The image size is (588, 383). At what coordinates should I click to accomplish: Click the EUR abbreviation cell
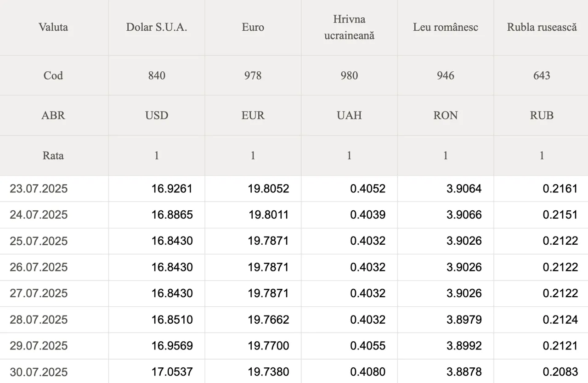click(253, 115)
